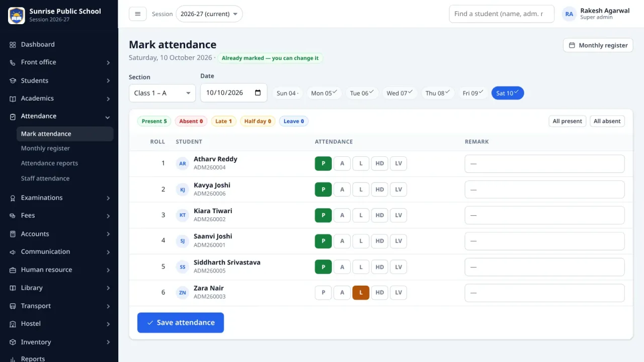Open the Monthly register button at top right
The width and height of the screenshot is (644, 362).
point(598,45)
